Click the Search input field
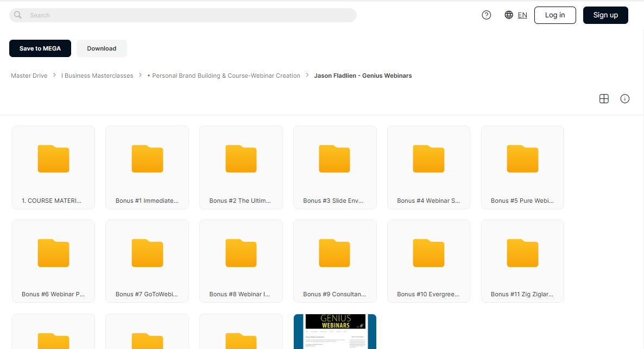 [x=183, y=15]
